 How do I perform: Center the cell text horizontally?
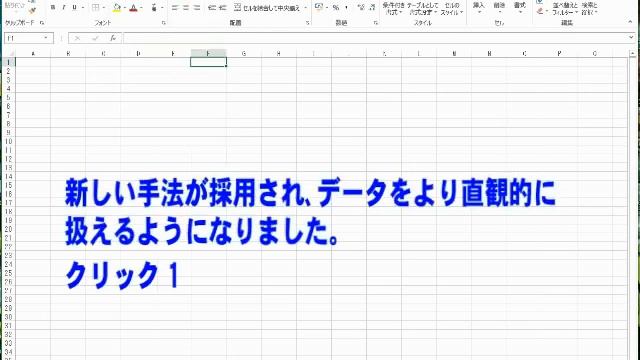[x=186, y=7]
